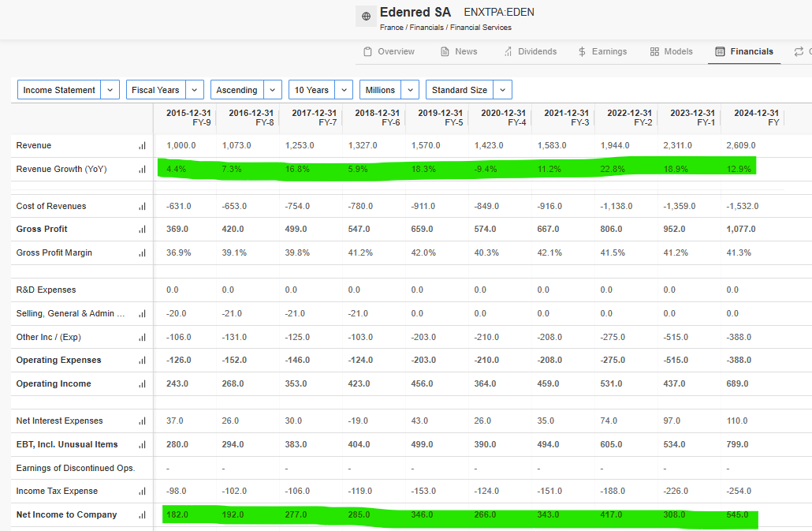The height and width of the screenshot is (531, 812).
Task: Click the France breadcrumb link
Action: click(392, 28)
